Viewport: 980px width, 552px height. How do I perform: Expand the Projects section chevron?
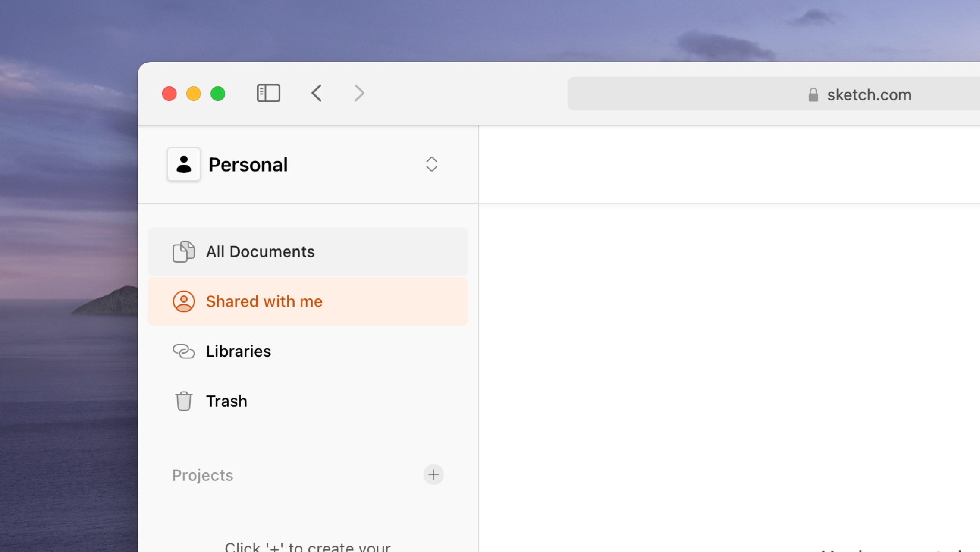(433, 474)
